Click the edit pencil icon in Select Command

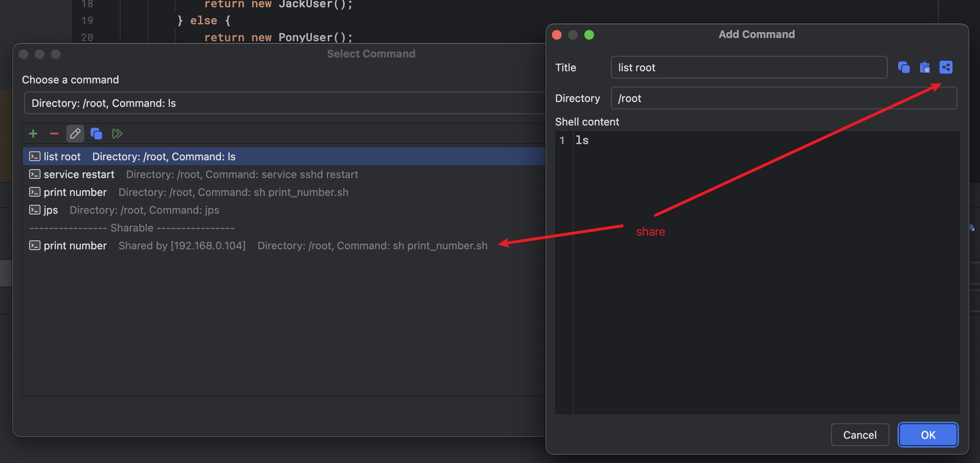(x=75, y=133)
